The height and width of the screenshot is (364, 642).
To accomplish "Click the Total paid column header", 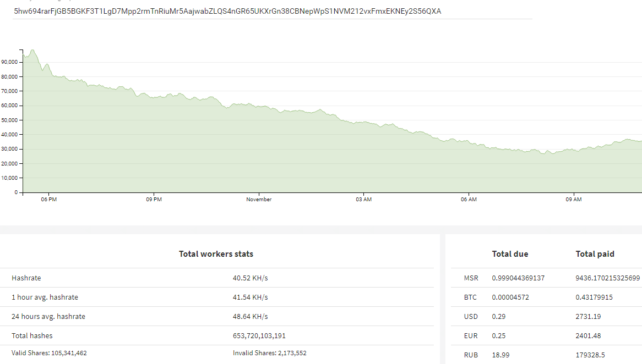I will (x=595, y=254).
